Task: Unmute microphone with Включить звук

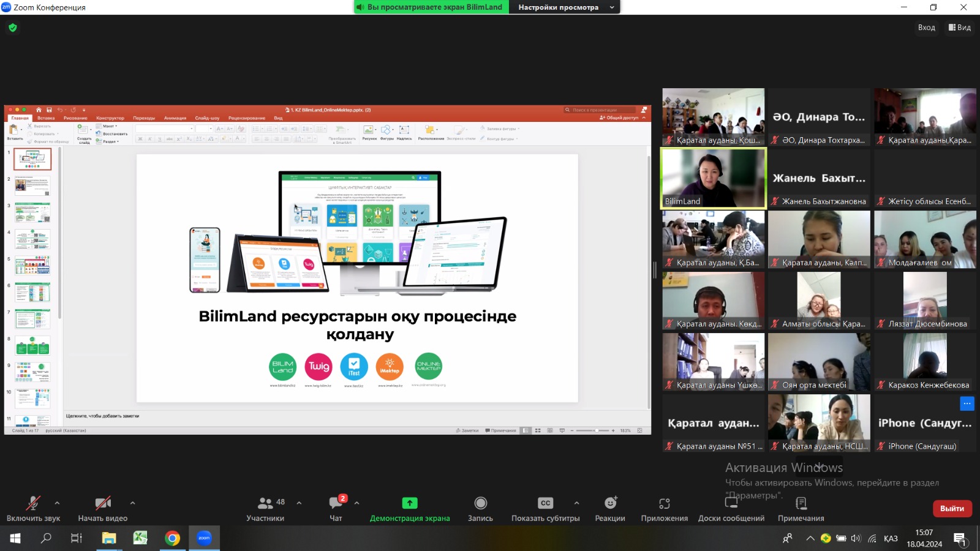Action: [x=33, y=509]
